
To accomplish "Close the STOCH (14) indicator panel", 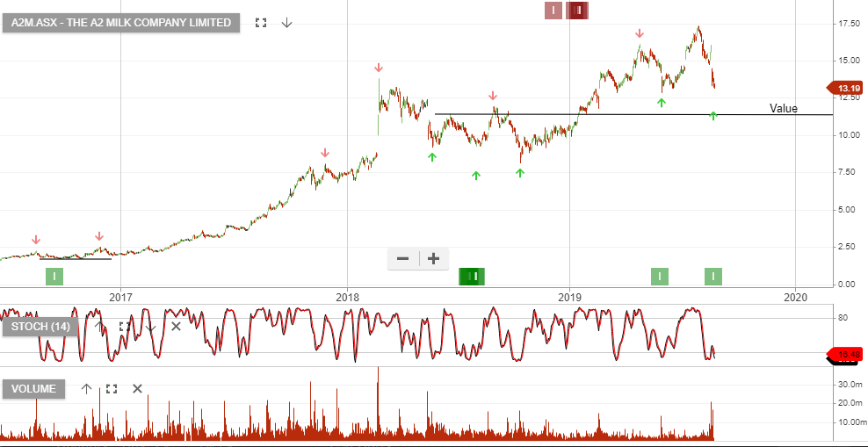I will coord(176,327).
